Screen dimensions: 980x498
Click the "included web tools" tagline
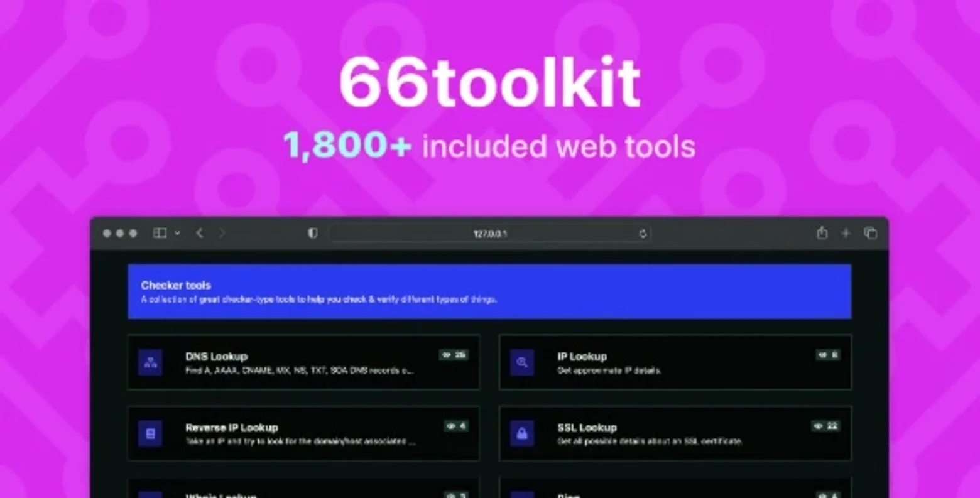click(x=558, y=146)
